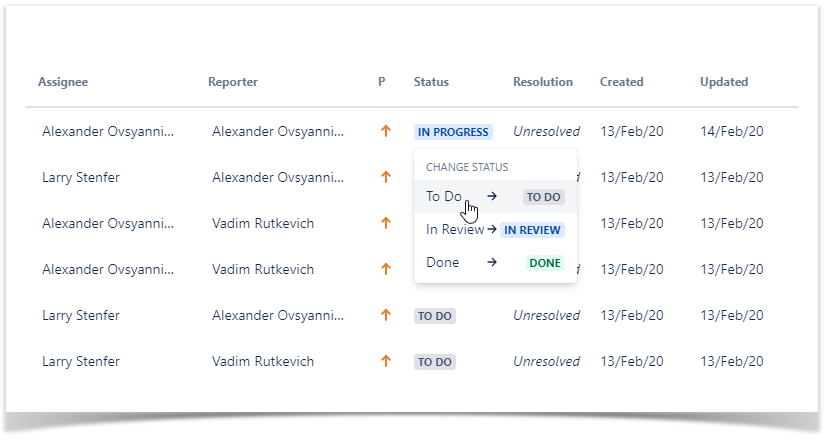Click priority arrow in third row
The width and height of the screenshot is (832, 441).
click(x=385, y=223)
